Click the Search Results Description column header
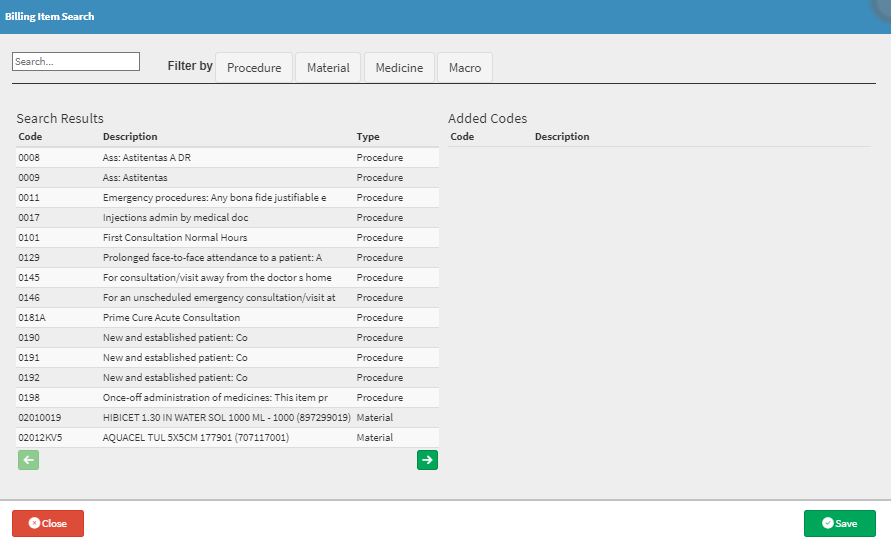The image size is (891, 545). pyautogui.click(x=130, y=137)
